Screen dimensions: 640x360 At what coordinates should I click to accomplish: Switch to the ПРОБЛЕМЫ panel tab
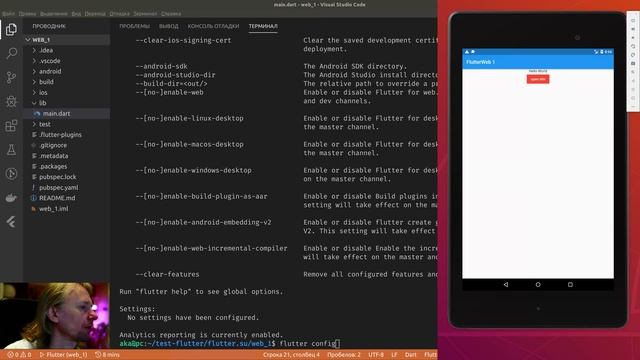coord(135,26)
